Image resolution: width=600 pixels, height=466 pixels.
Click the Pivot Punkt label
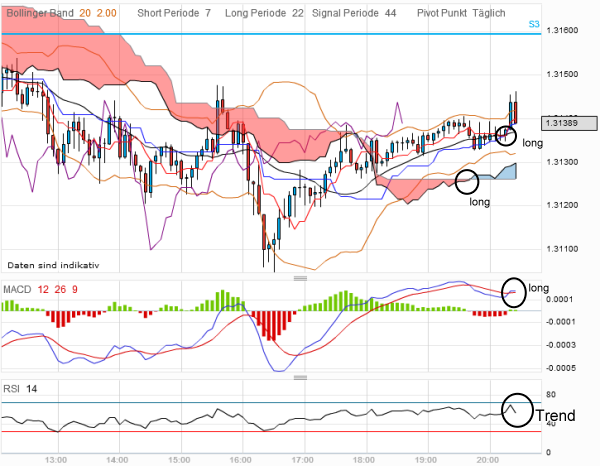coord(442,13)
